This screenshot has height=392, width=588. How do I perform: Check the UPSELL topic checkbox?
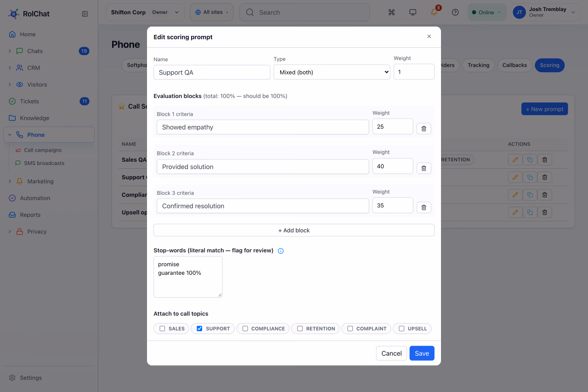(401, 329)
